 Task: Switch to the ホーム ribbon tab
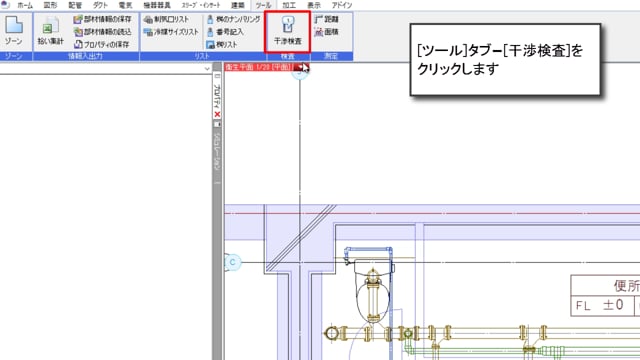pyautogui.click(x=25, y=5)
